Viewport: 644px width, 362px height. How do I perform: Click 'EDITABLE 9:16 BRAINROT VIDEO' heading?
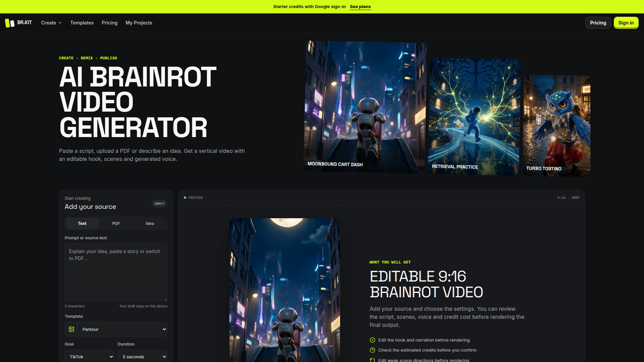[426, 284]
